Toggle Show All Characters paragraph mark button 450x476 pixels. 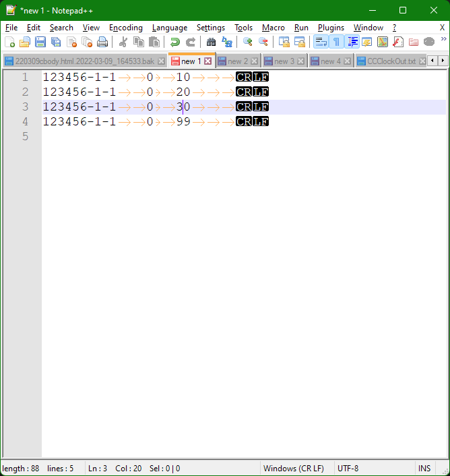[x=336, y=42]
